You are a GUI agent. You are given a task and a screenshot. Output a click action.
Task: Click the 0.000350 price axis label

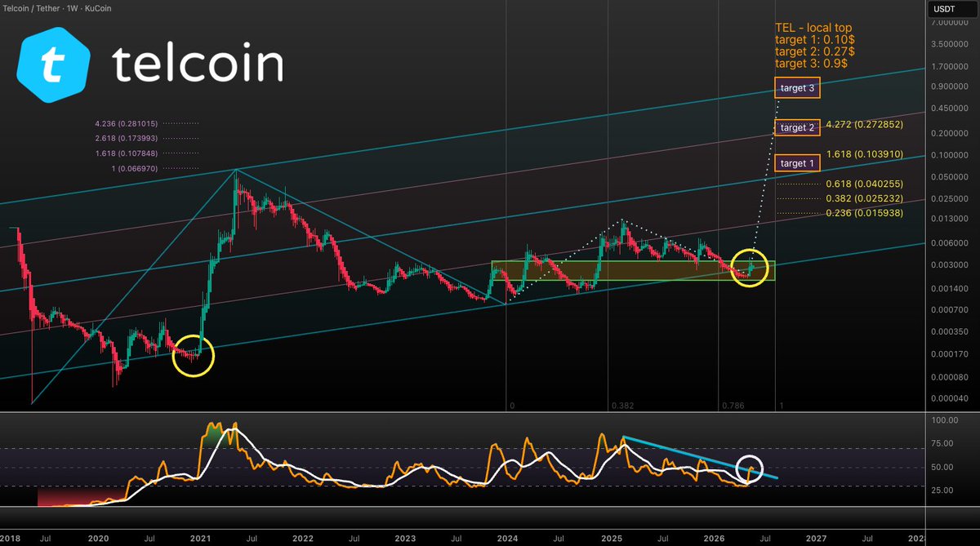948,332
